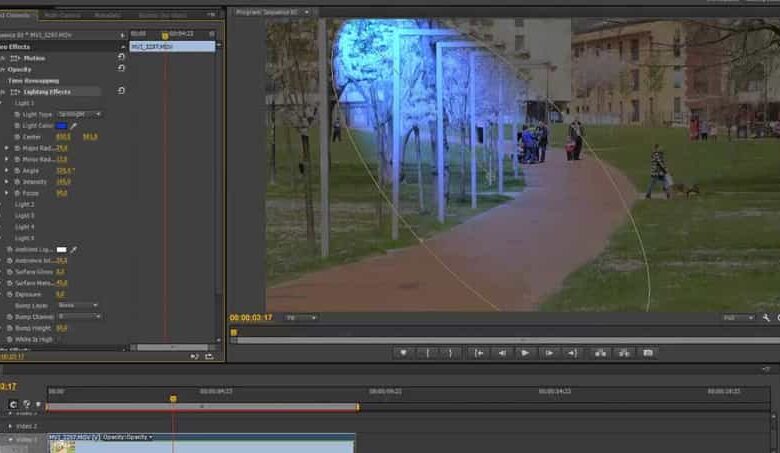
Task: Click the Go to Out point button
Action: 572,352
